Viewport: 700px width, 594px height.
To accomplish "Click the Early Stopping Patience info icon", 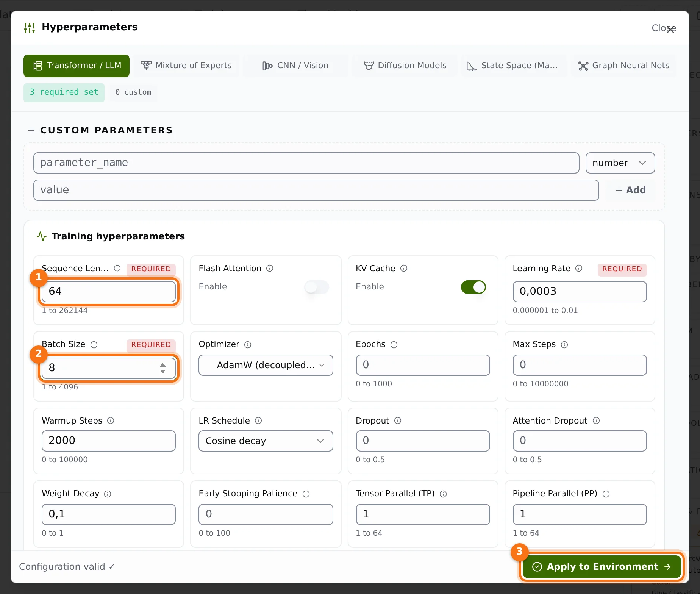I will [306, 494].
